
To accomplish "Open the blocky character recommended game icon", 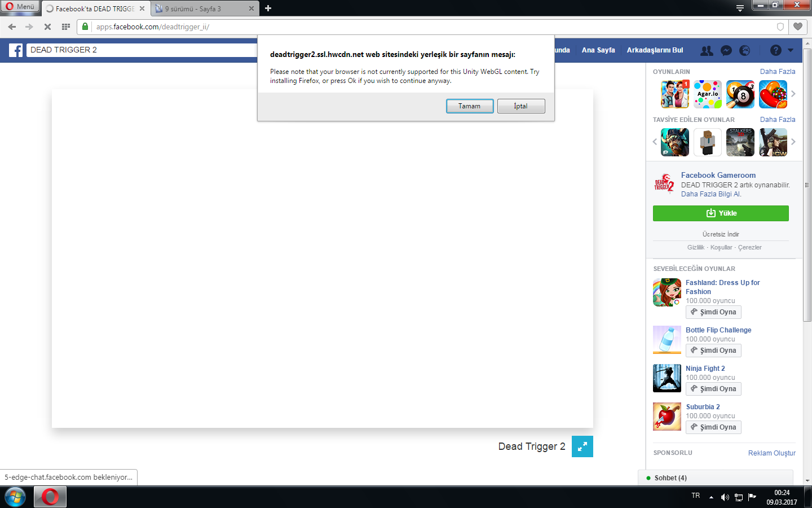I will tap(708, 142).
